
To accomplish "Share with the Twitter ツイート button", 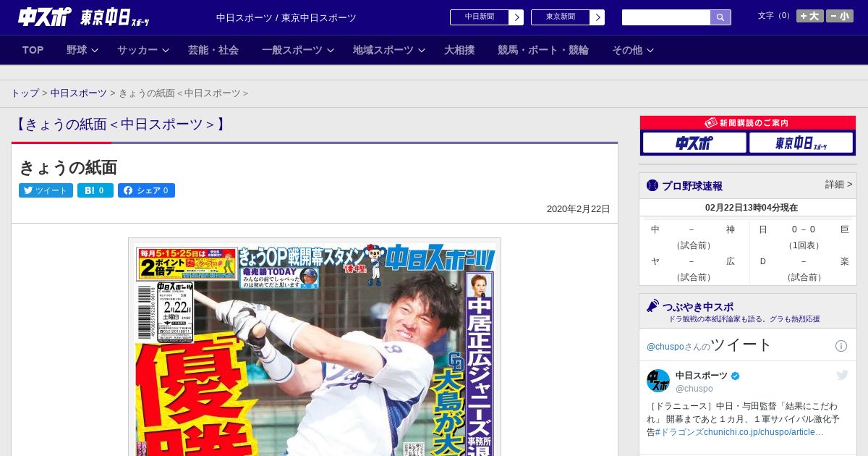I will [46, 190].
